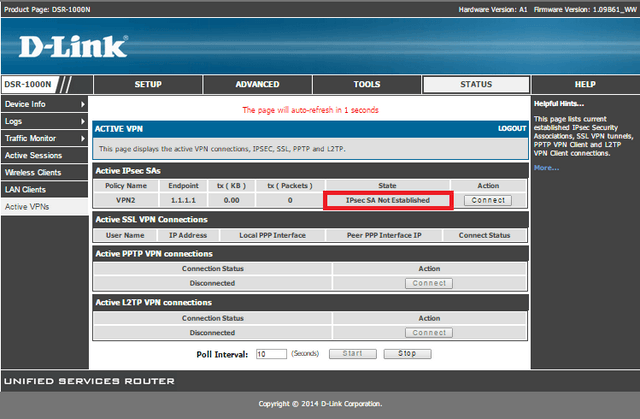Click the Active IPsec SAs section header
Viewport: 640px width, 419px height.
(x=310, y=171)
